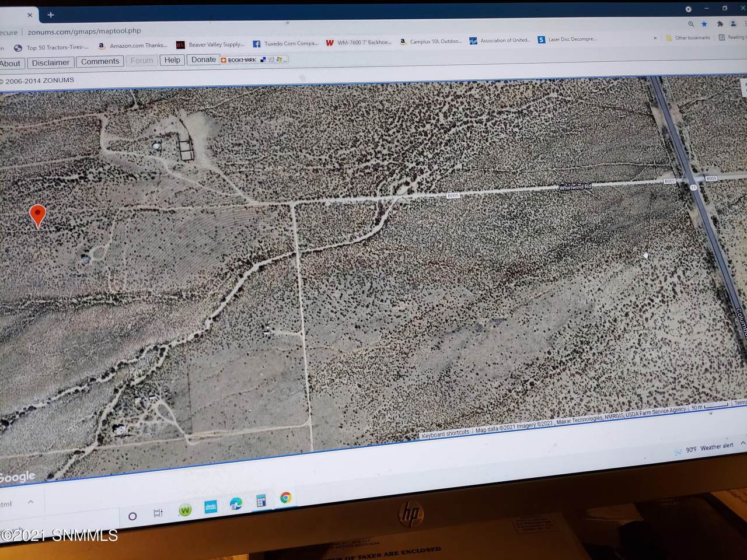Open a new browser tab
The image size is (747, 560).
pos(51,15)
